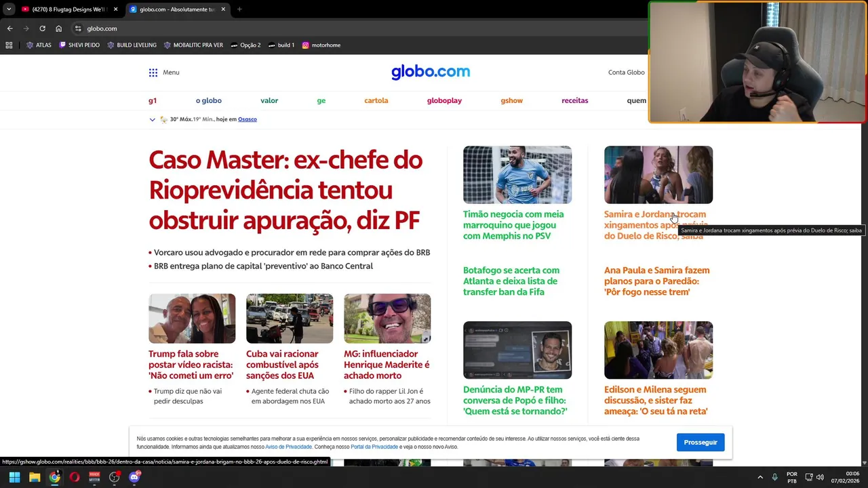
Task: Open the Cuba fuel rationing thumbnail
Action: tap(290, 319)
